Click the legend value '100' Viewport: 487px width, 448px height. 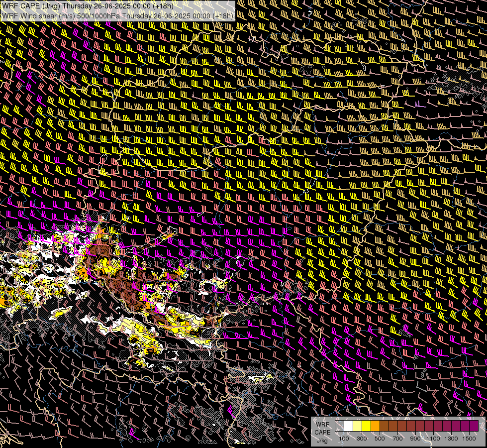(344, 439)
